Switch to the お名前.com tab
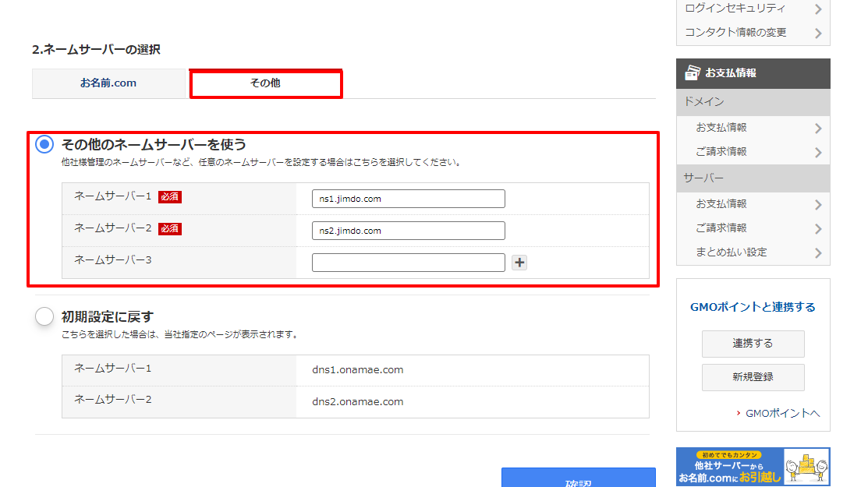This screenshot has height=487, width=868. tap(108, 83)
